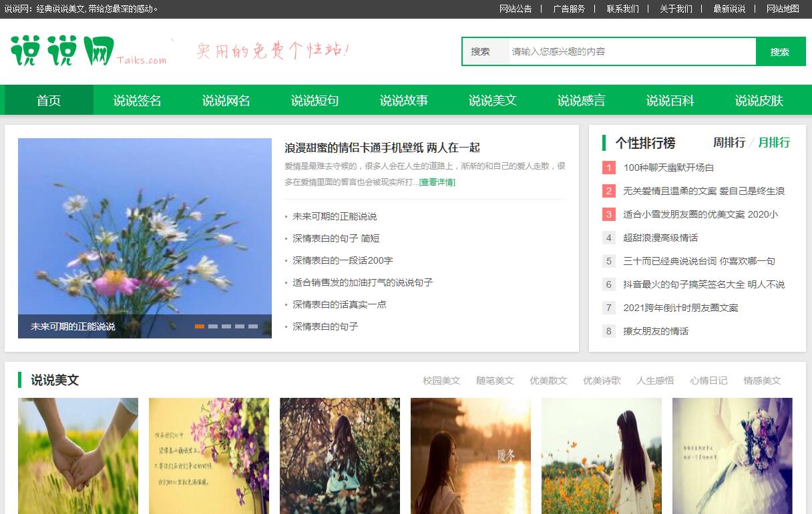
Task: Open the 说说签名 navigation tab
Action: coord(138,101)
